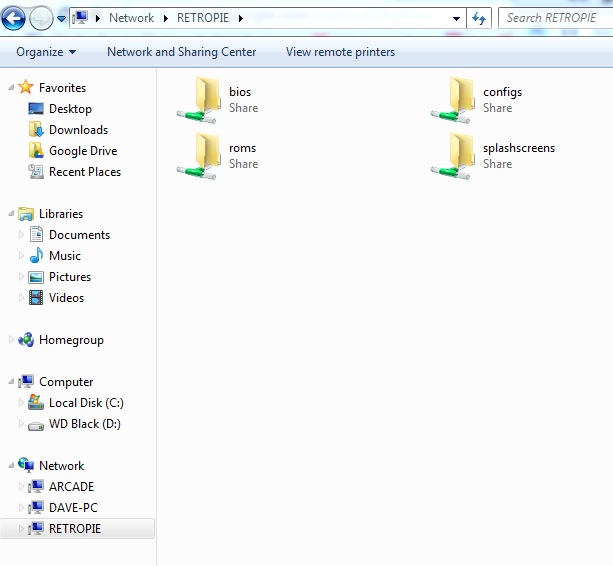The width and height of the screenshot is (613, 566).
Task: Expand the Music library
Action: pyautogui.click(x=21, y=256)
